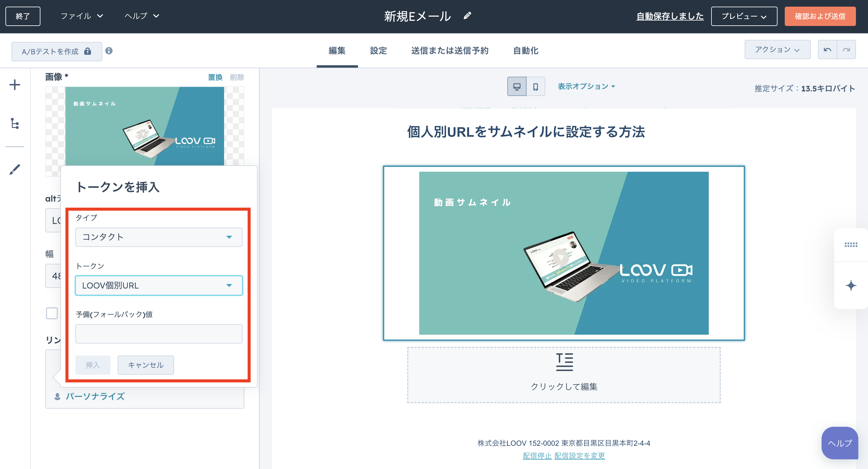Click the 置換 link for the image
Image resolution: width=868 pixels, height=469 pixels.
point(215,77)
